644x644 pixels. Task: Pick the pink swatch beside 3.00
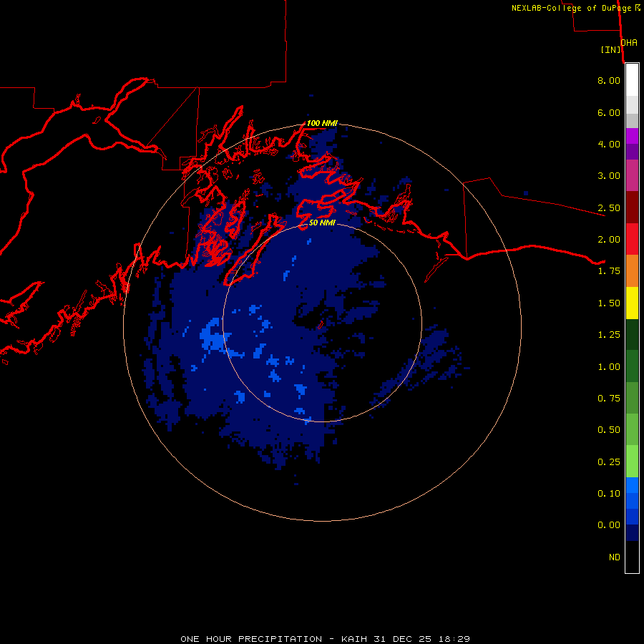point(632,175)
